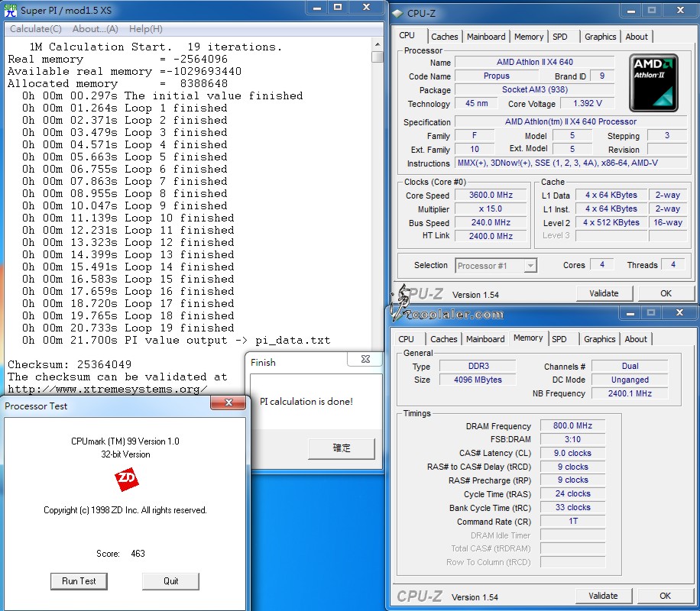Click Quit in Processor Test dialog
Viewport: 700px width, 611px height.
170,581
